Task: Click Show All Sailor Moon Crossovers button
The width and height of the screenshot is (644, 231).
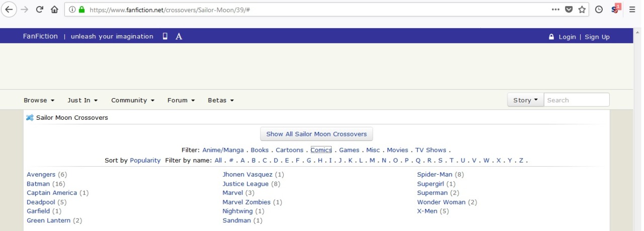Action: [316, 134]
